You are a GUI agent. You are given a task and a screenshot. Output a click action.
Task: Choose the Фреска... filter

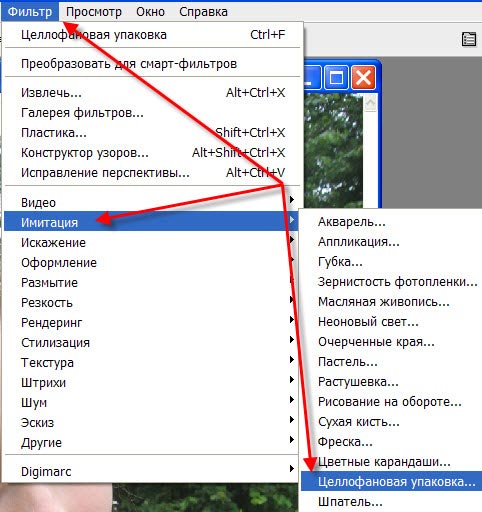point(391,441)
